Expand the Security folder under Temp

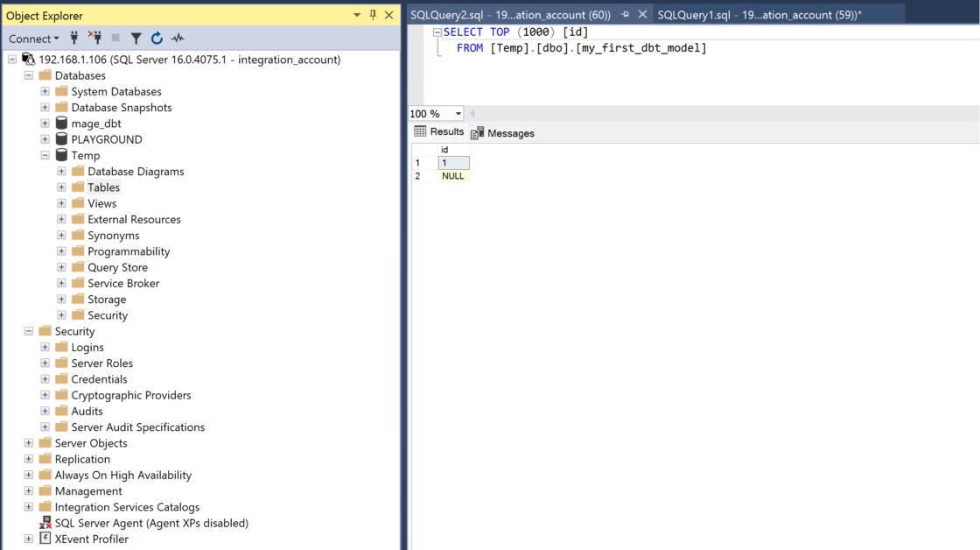coord(61,315)
